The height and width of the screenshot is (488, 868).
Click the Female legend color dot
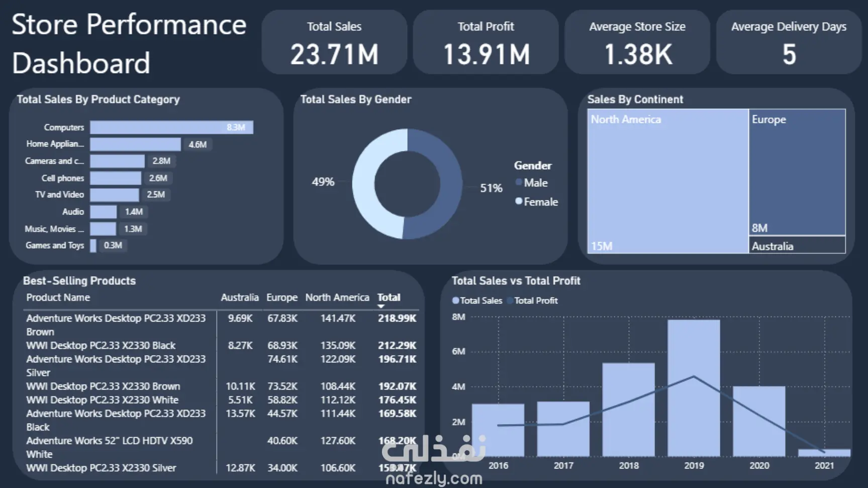[519, 201]
